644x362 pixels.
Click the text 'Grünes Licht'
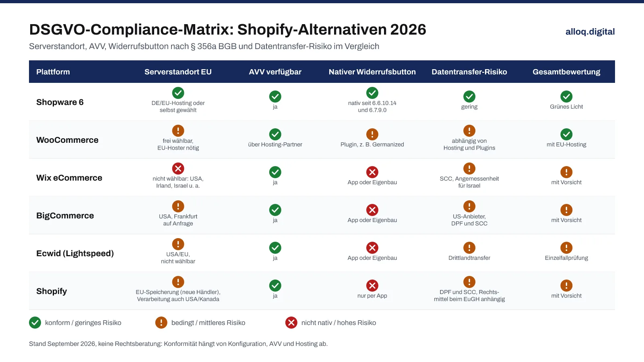[x=566, y=107]
